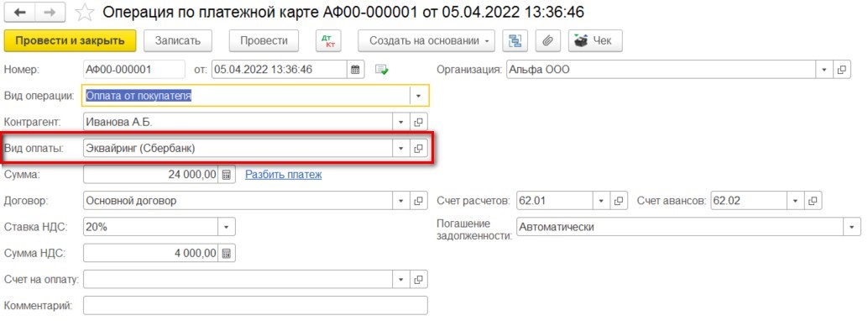Screen dimensions: 868x321
Task: Click into the Номер field
Action: (133, 70)
